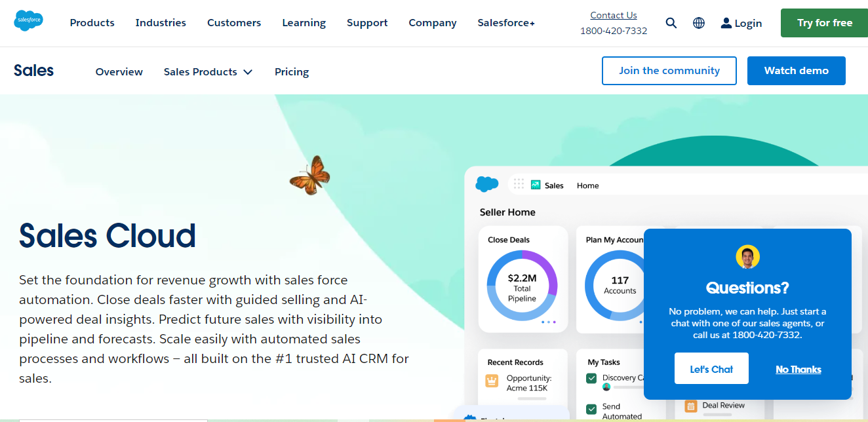Click the person icon beside Login

(726, 23)
